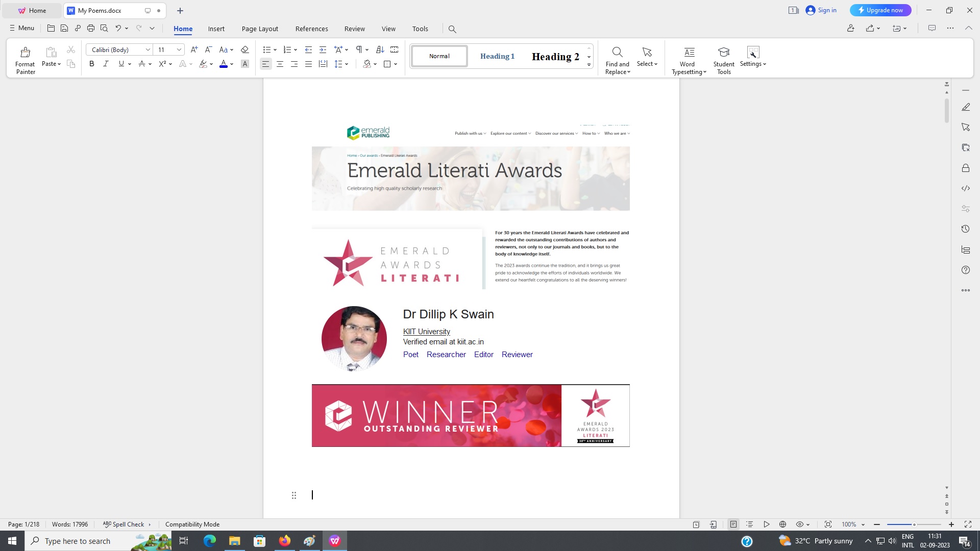980x551 pixels.
Task: Click the Open folder icon
Action: click(x=51, y=29)
